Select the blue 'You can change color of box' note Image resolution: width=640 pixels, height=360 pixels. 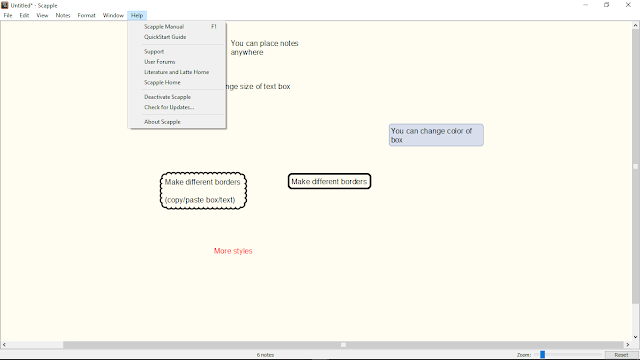coord(436,135)
